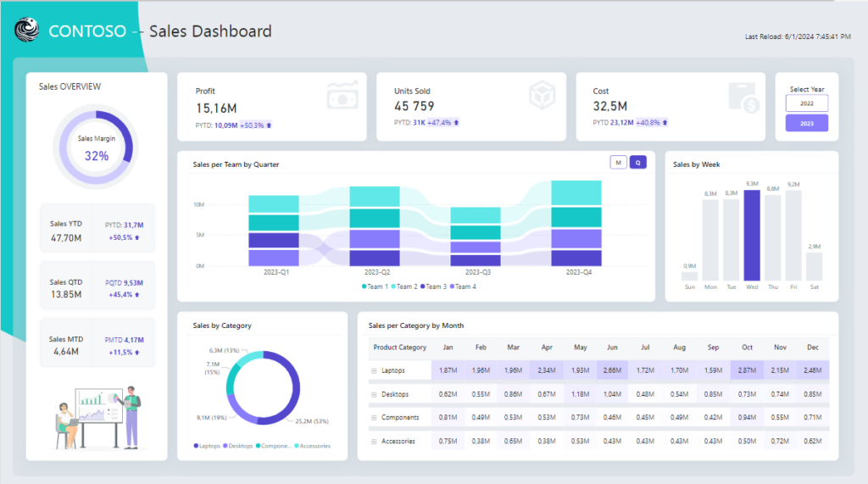
Task: Click the Mon bar in Sales by Week
Action: [x=710, y=241]
